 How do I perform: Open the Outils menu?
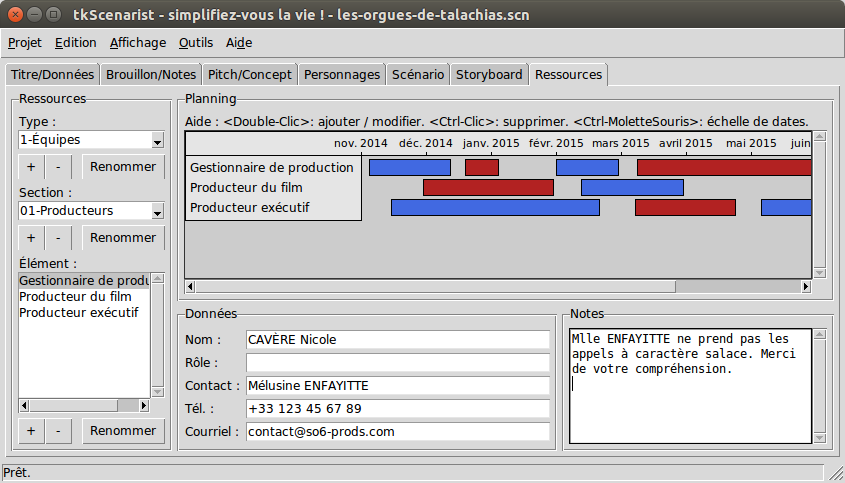196,43
